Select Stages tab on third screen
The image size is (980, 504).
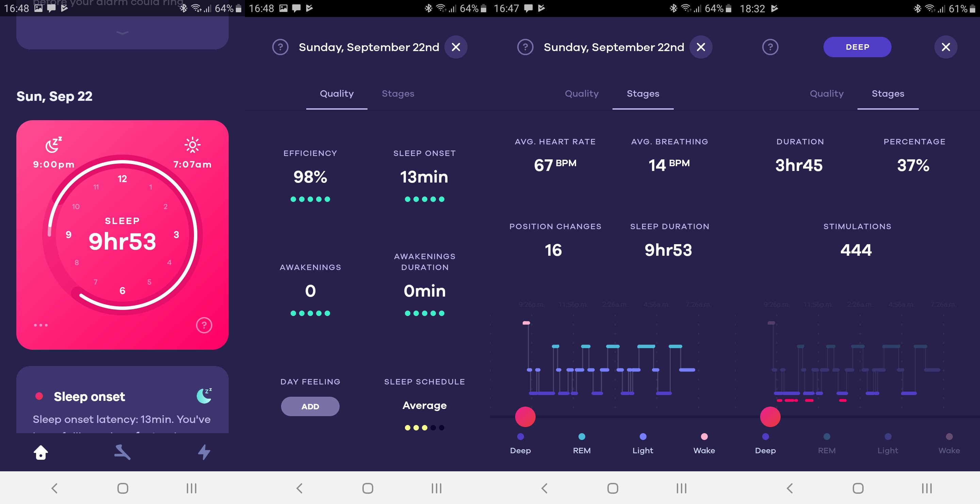[643, 94]
